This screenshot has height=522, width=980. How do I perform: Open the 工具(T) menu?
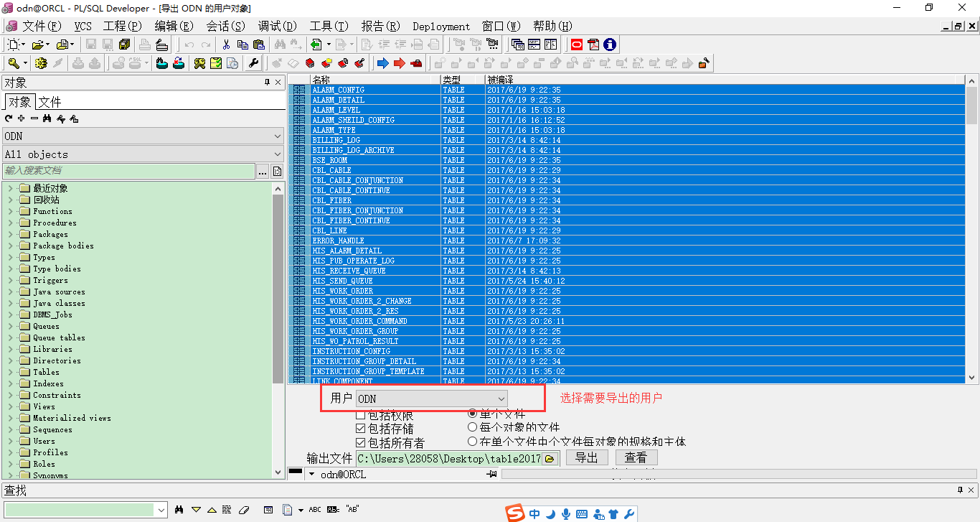click(329, 26)
